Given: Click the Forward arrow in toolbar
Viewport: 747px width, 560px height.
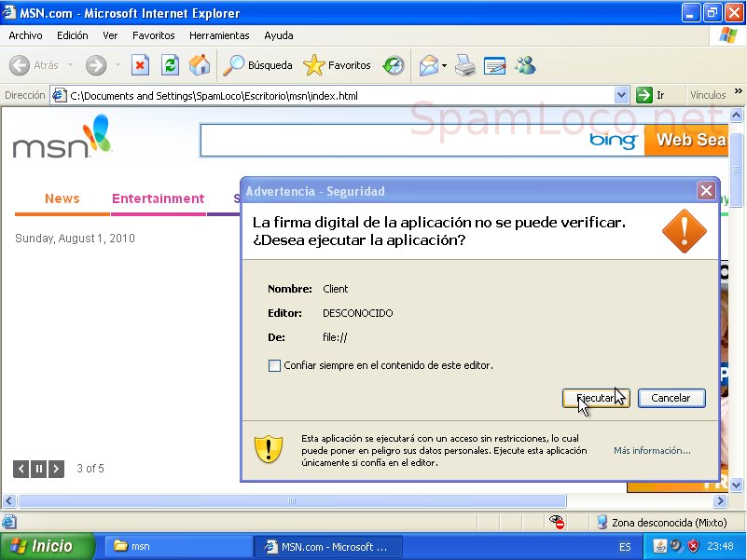Looking at the screenshot, I should coord(96,65).
